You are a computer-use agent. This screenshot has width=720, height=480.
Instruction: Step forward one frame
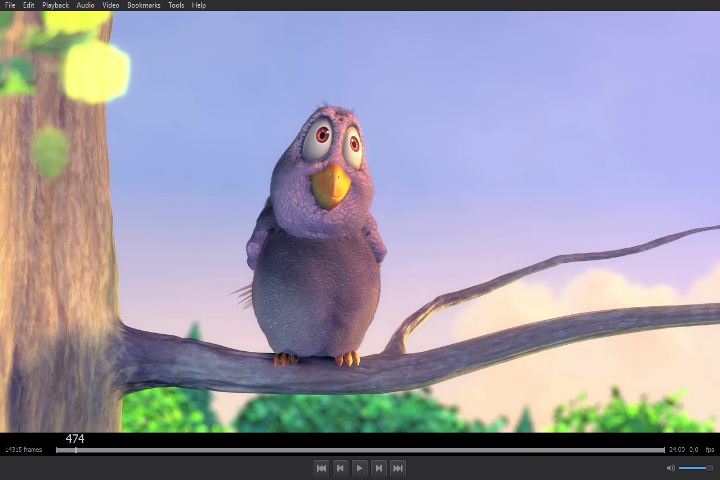tap(378, 467)
